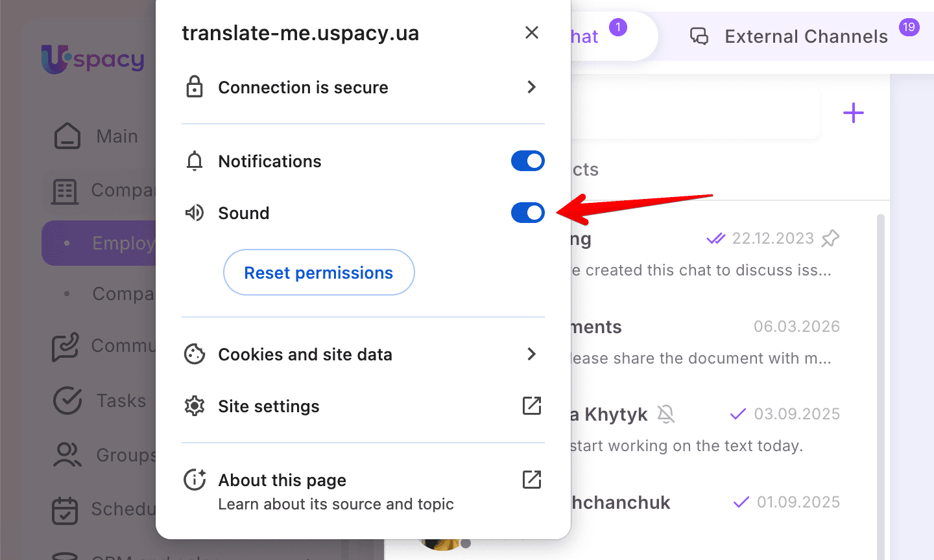Open the Tasks section in sidebar
The image size is (934, 560).
coord(99,401)
